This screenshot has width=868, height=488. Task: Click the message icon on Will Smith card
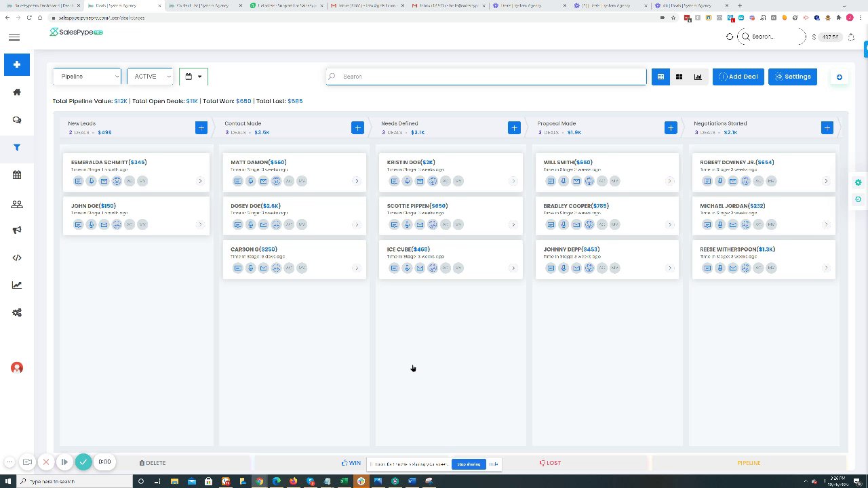(x=551, y=181)
